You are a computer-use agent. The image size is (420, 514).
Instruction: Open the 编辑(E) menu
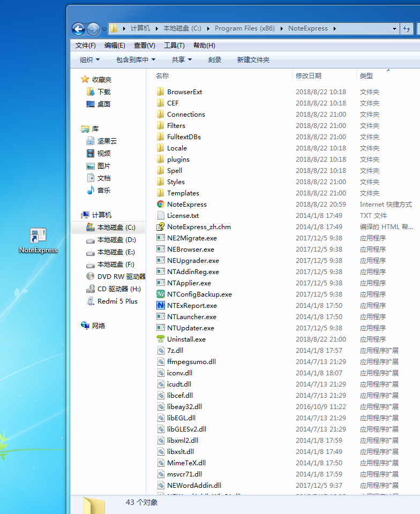tap(115, 45)
